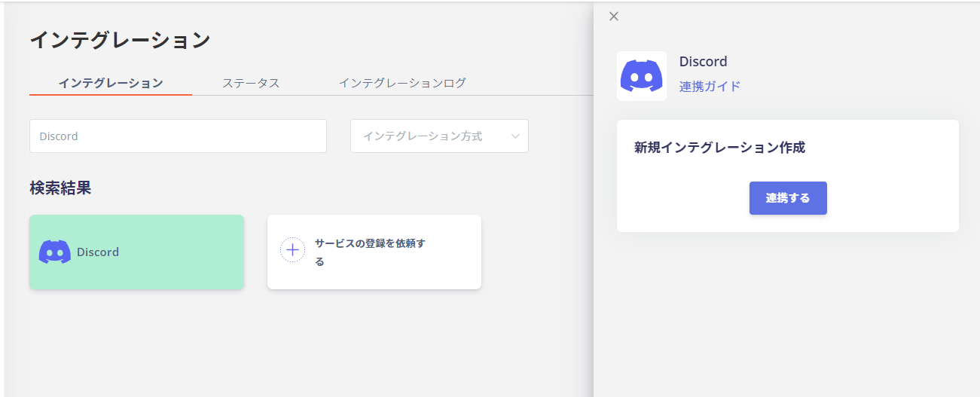Switch to the インテグレーションログ tab
The image size is (980, 397).
(x=402, y=83)
